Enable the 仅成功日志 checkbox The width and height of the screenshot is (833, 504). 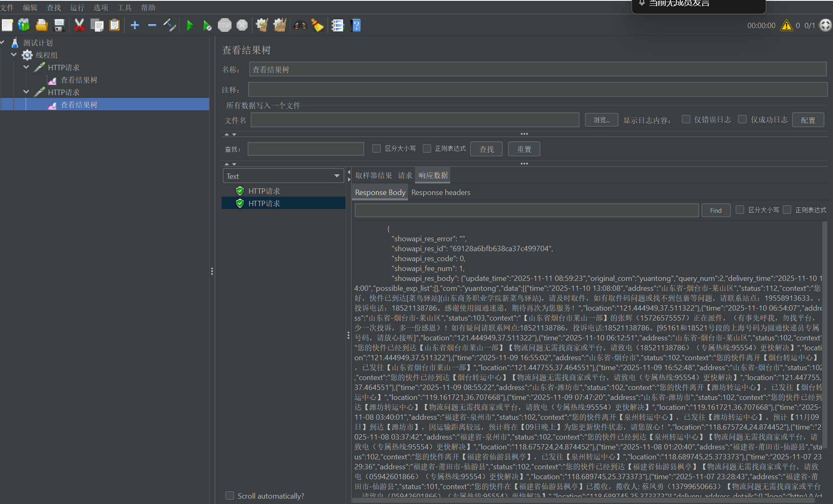(742, 119)
